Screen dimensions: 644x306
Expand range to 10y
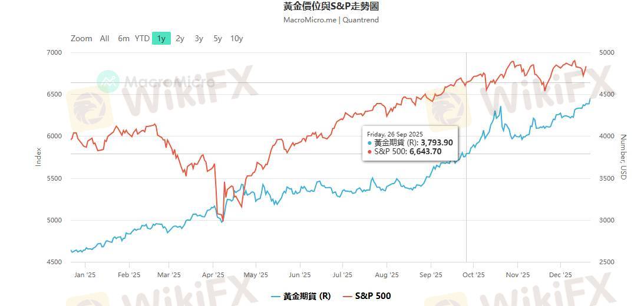pyautogui.click(x=236, y=39)
